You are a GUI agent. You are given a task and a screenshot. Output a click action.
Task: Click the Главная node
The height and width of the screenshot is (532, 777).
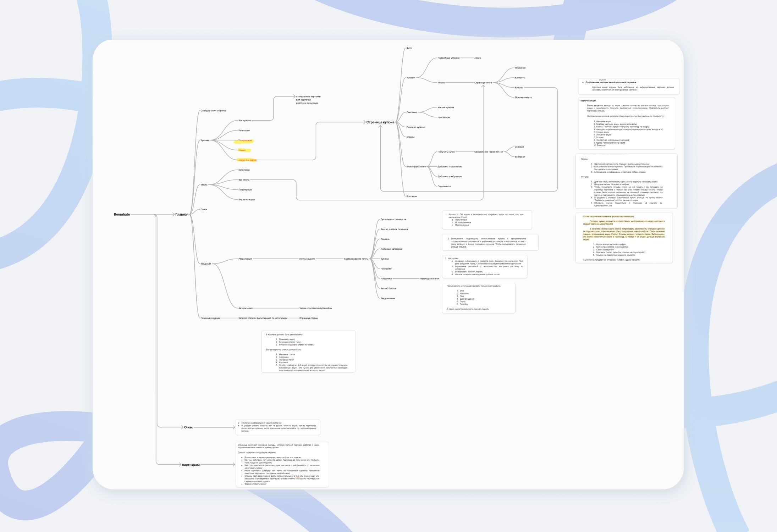[x=182, y=214]
